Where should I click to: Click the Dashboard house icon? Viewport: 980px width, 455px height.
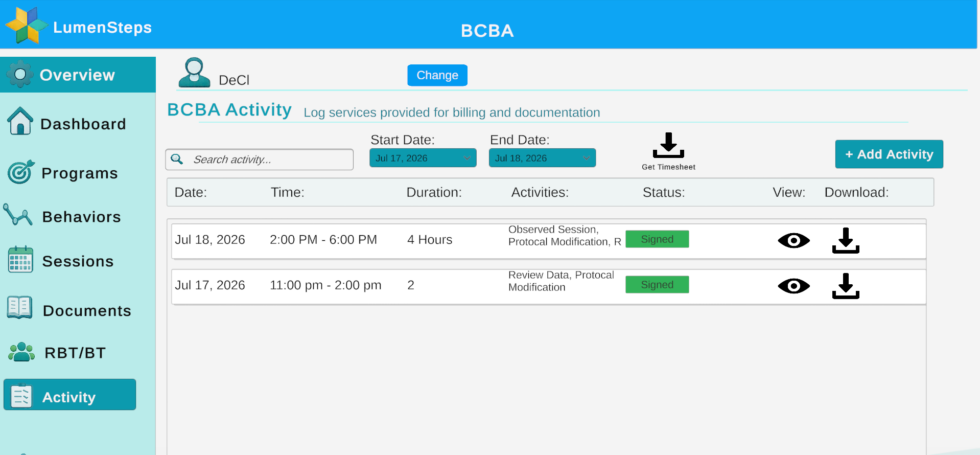20,121
